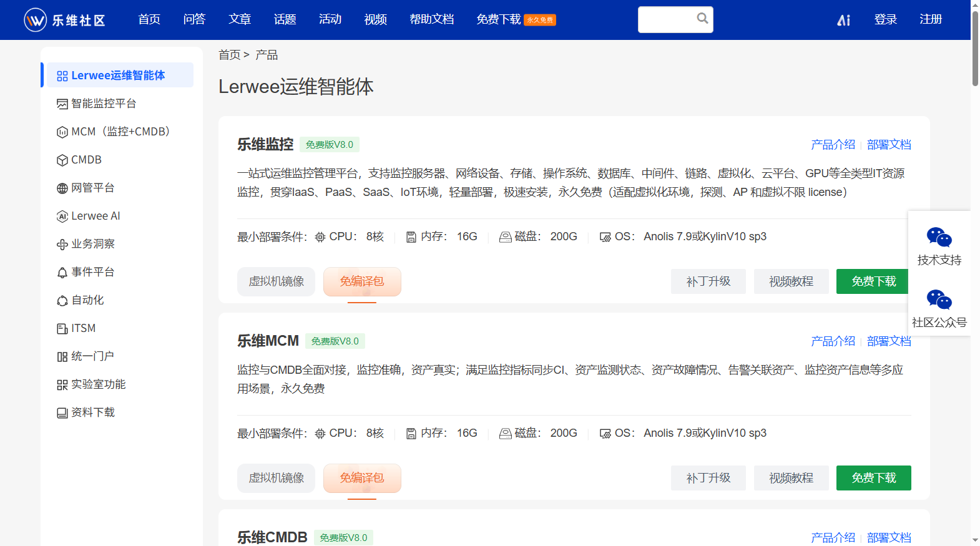
Task: Click the 登录 link
Action: tap(886, 19)
